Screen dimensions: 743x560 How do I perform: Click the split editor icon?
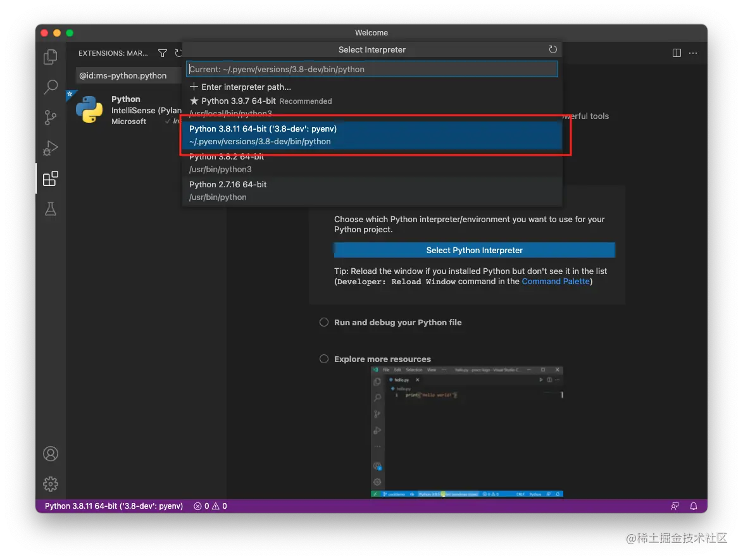point(677,53)
